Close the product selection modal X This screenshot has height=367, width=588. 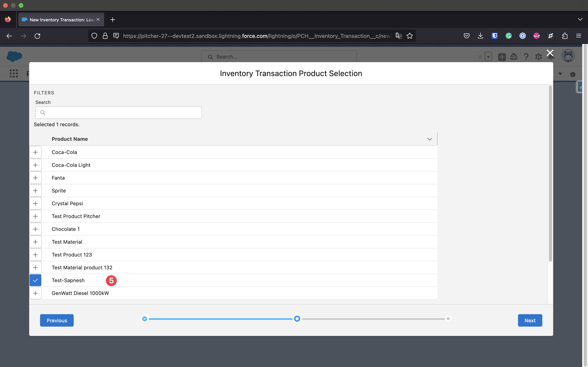(x=550, y=53)
